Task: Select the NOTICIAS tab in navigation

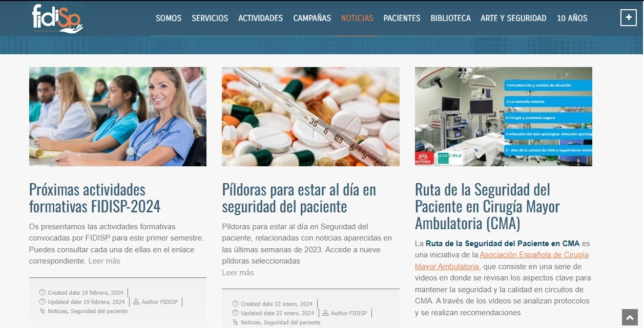Action: [357, 18]
